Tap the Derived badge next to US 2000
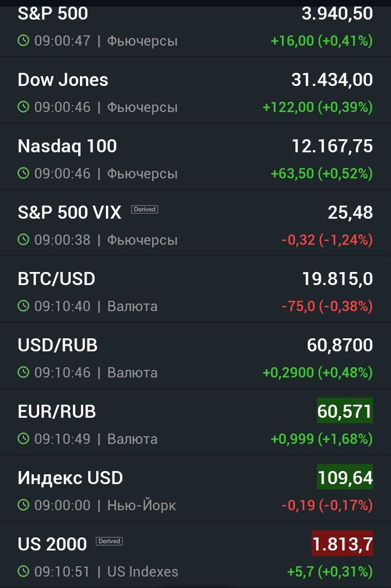This screenshot has width=391, height=588. [109, 541]
